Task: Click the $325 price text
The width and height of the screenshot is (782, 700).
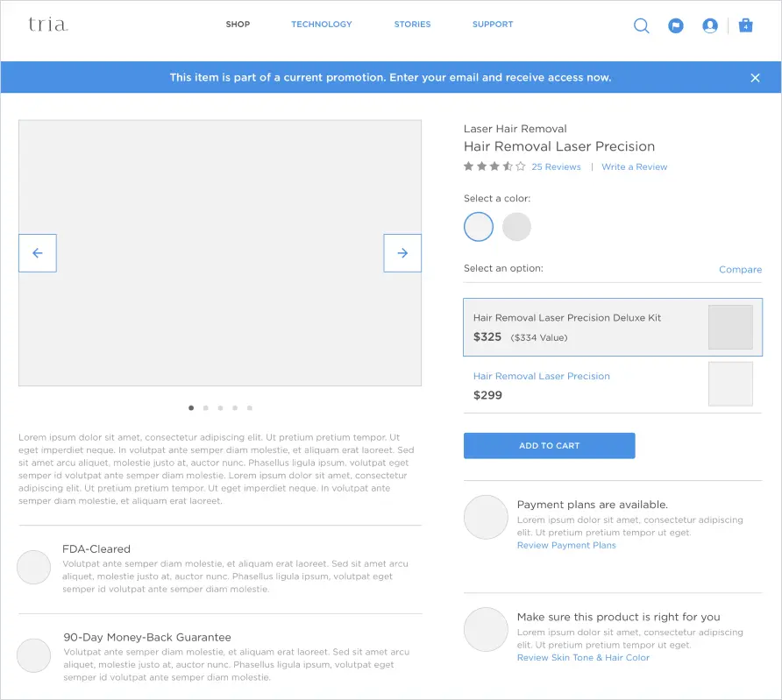Action: pos(487,337)
